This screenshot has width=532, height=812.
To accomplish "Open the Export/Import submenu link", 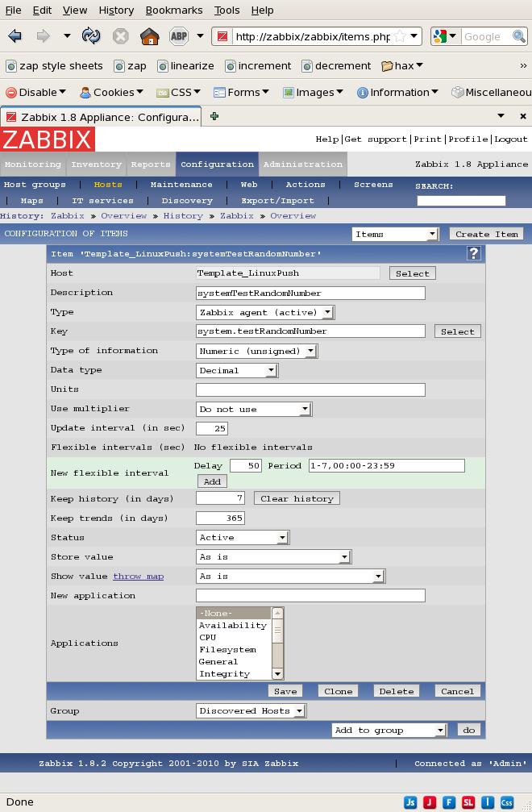I will tap(277, 201).
